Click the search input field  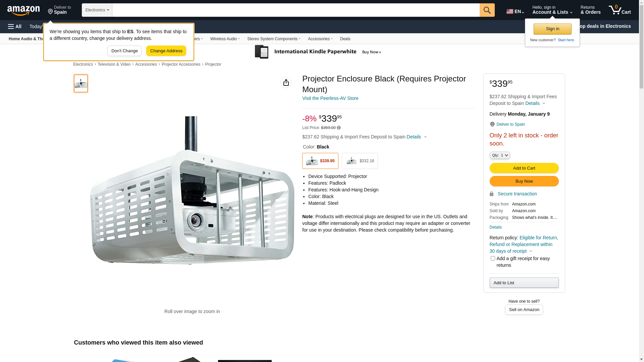coord(296,10)
